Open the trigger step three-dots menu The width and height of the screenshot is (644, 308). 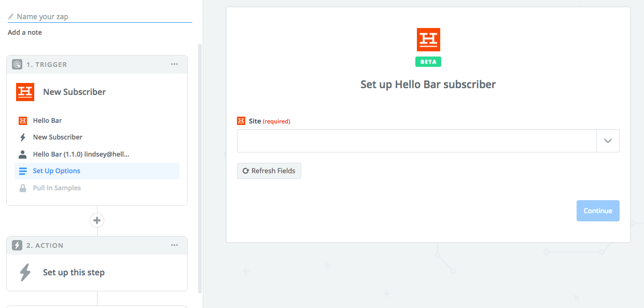tap(175, 64)
